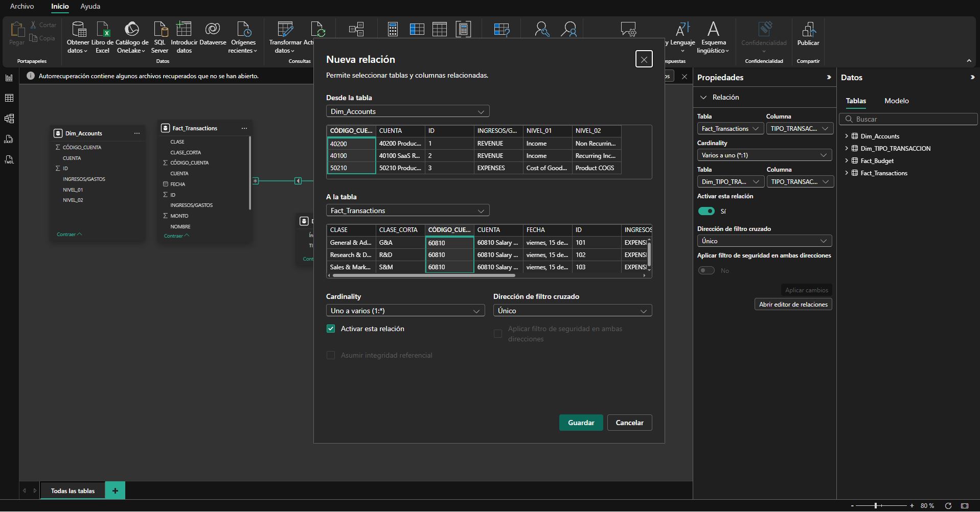This screenshot has height=512, width=980.
Task: Open TMDL view in sidebar
Action: pyautogui.click(x=9, y=159)
